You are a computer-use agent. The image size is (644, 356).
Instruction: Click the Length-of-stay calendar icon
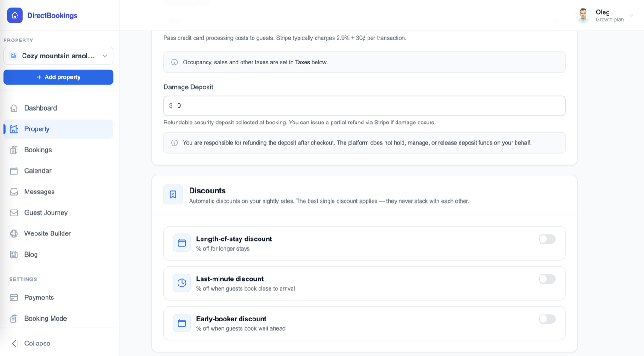tap(182, 243)
